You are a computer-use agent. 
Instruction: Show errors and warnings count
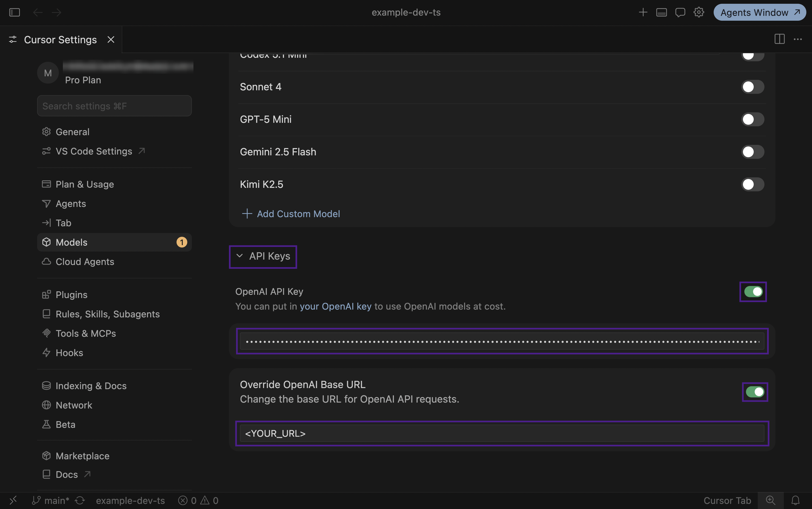198,501
